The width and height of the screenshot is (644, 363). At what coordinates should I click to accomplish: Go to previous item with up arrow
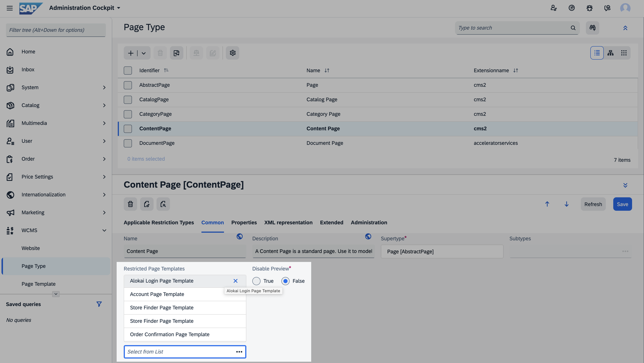(547, 204)
